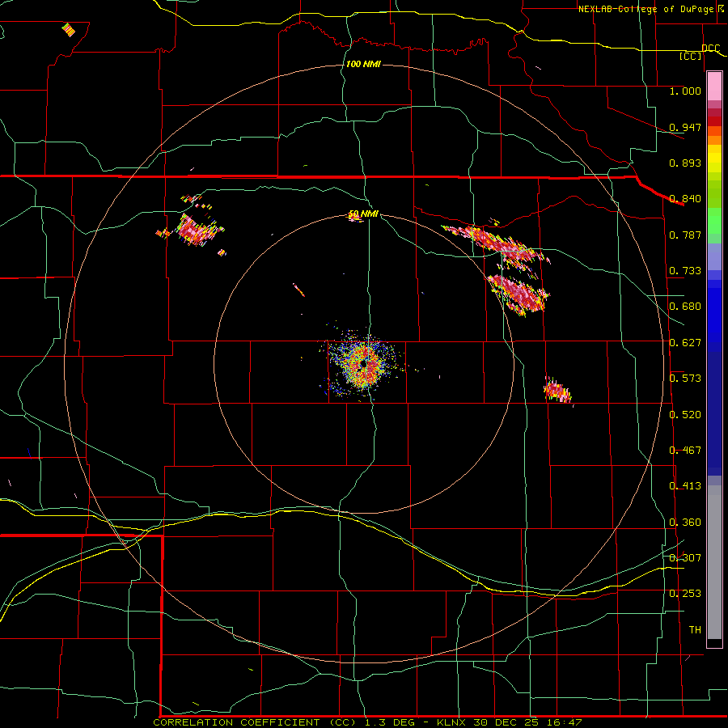The width and height of the screenshot is (728, 728).
Task: Click the 100 NMI range ring label
Action: (x=363, y=64)
